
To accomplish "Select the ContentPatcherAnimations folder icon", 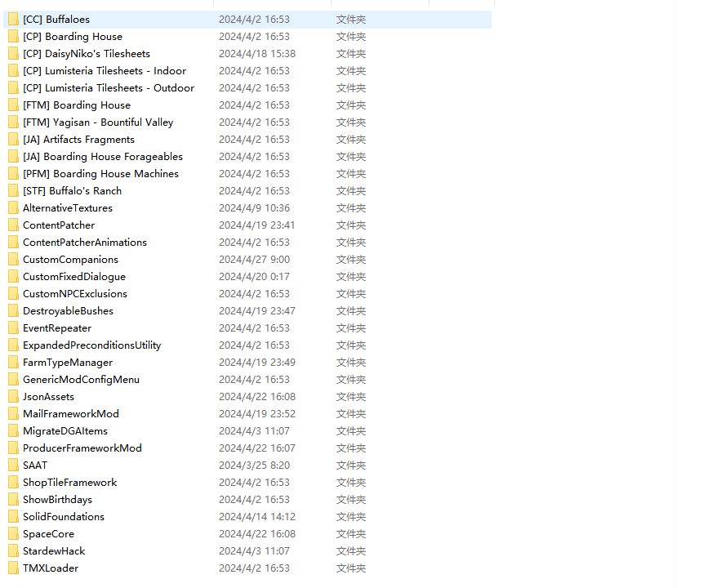I will [x=14, y=243].
